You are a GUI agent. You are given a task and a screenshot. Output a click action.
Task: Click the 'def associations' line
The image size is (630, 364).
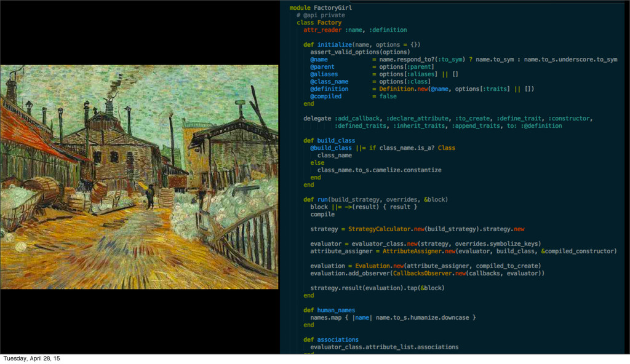click(331, 339)
